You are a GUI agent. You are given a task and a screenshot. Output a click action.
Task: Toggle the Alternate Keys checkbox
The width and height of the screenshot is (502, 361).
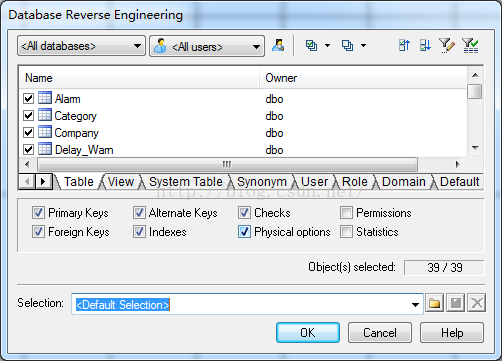click(x=139, y=213)
